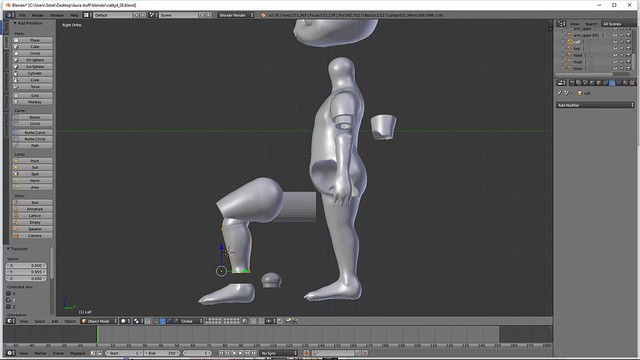
Task: Click the timeline End frame field
Action: pyautogui.click(x=162, y=353)
